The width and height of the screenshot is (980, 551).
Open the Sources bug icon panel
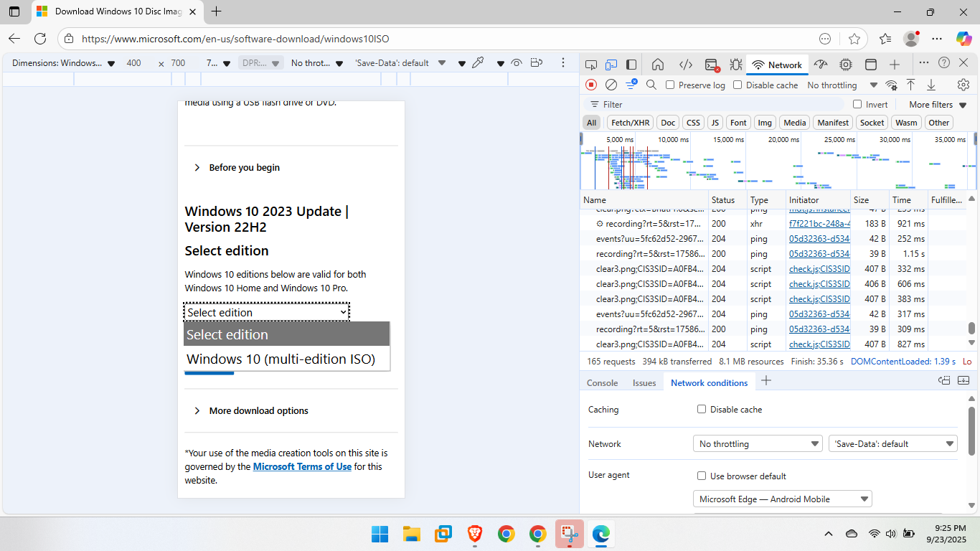coord(735,65)
